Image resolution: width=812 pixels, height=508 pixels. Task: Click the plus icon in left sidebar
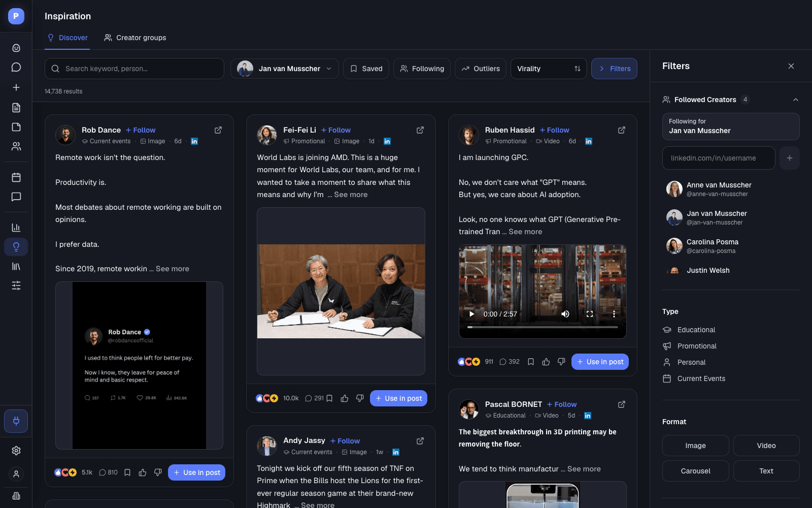pos(16,87)
